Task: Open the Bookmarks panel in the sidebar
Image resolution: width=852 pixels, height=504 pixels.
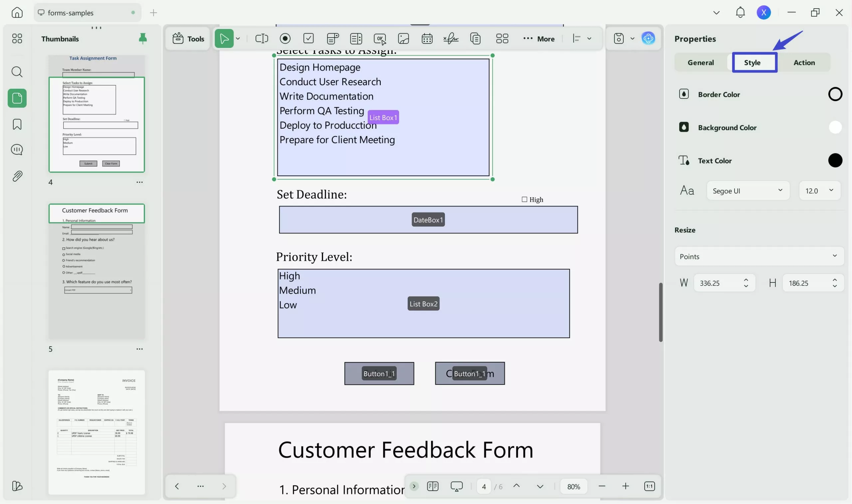Action: tap(17, 124)
